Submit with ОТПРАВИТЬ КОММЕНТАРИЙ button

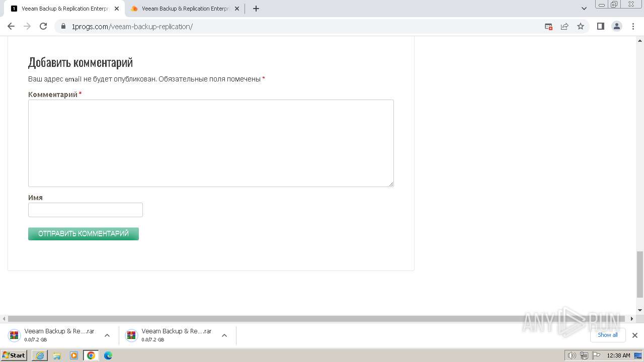point(84,234)
